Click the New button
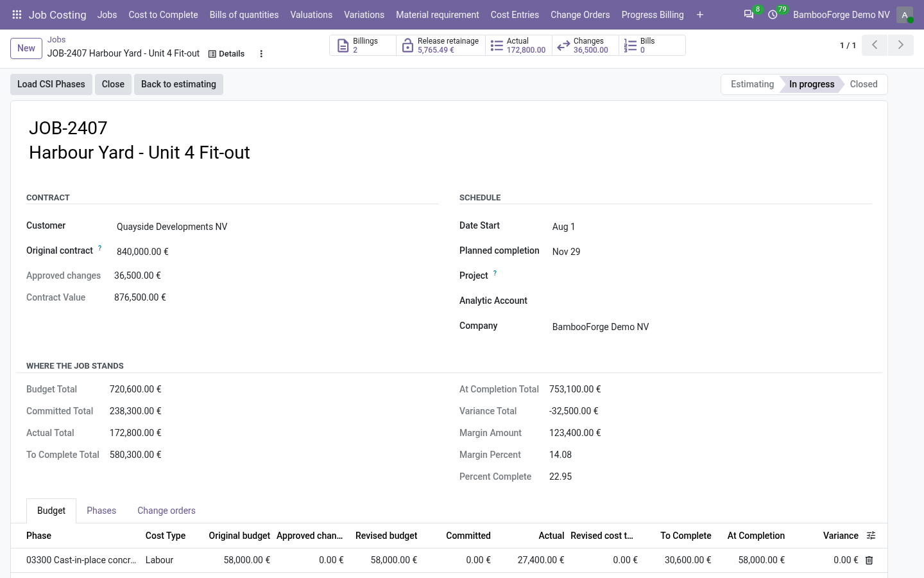924x578 pixels. tap(26, 48)
